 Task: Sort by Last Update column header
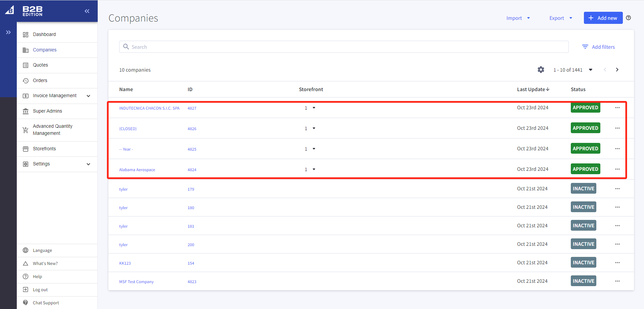[x=533, y=89]
